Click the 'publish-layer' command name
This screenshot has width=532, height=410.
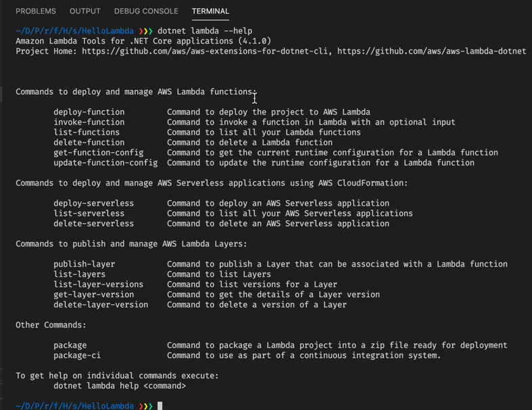point(84,265)
